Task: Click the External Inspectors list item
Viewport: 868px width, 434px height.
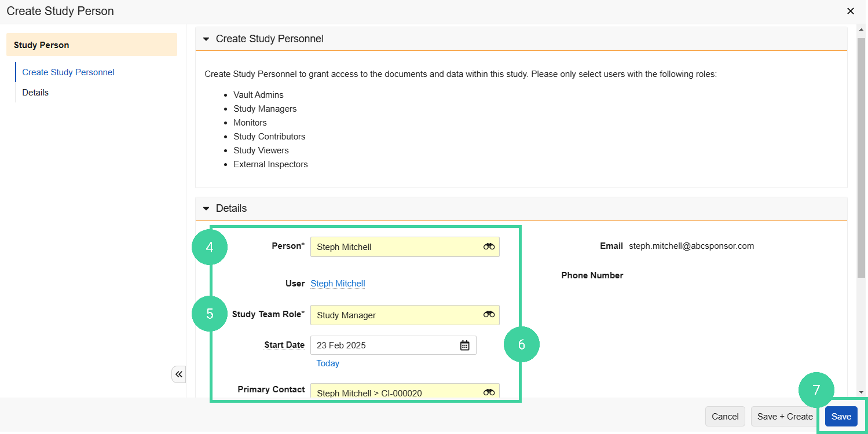Action: [x=270, y=164]
